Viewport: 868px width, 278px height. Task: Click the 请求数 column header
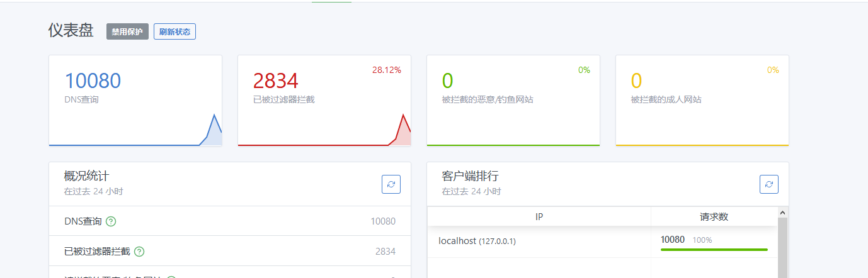(714, 216)
